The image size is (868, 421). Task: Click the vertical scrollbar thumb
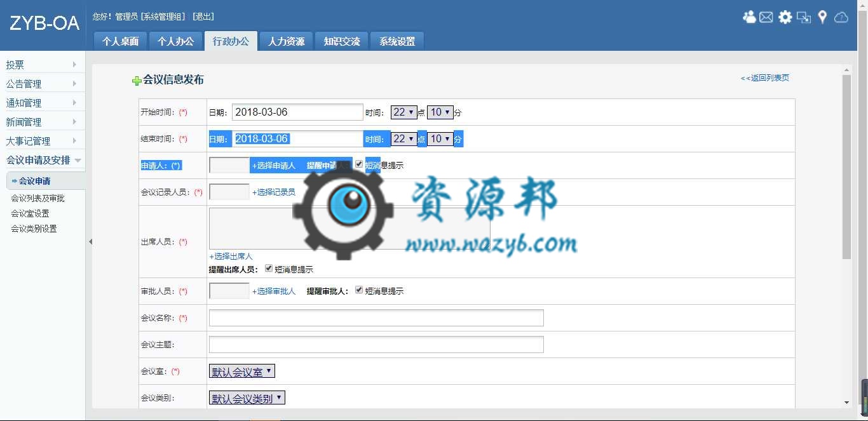click(x=846, y=167)
